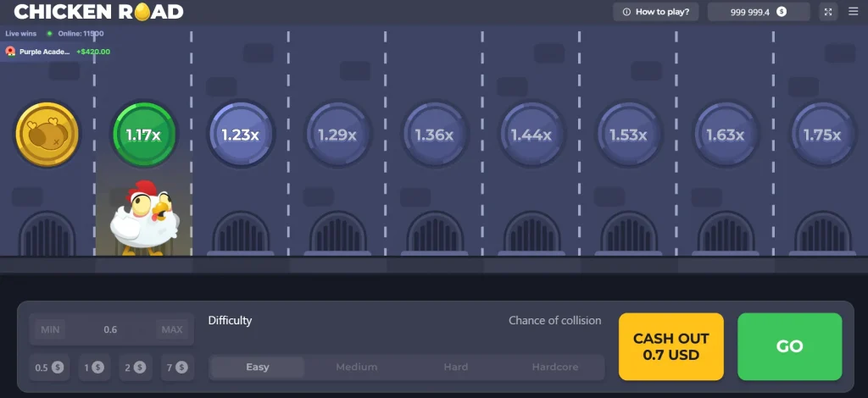Click the bet amount field showing 0.6
Screen dimensions: 868x398
(x=110, y=329)
